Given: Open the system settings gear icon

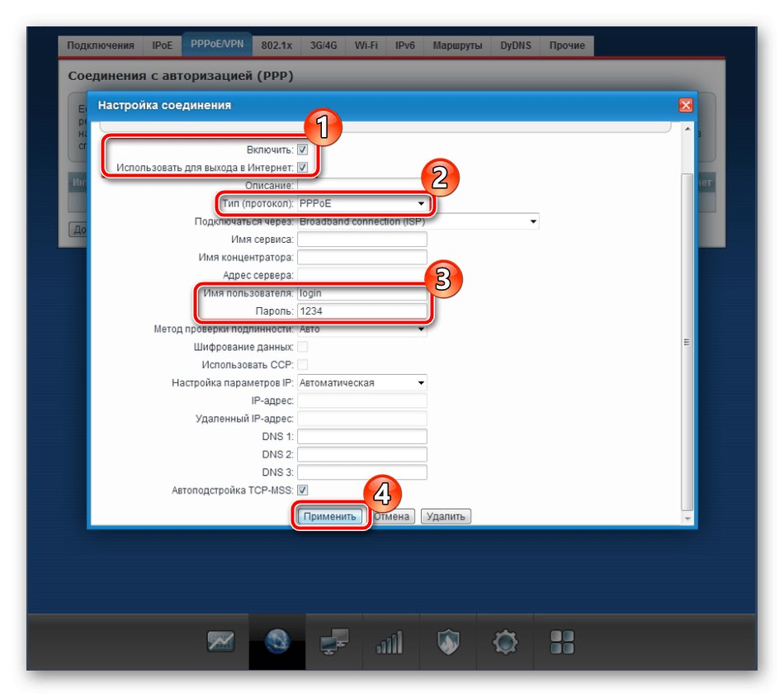Looking at the screenshot, I should pyautogui.click(x=505, y=642).
